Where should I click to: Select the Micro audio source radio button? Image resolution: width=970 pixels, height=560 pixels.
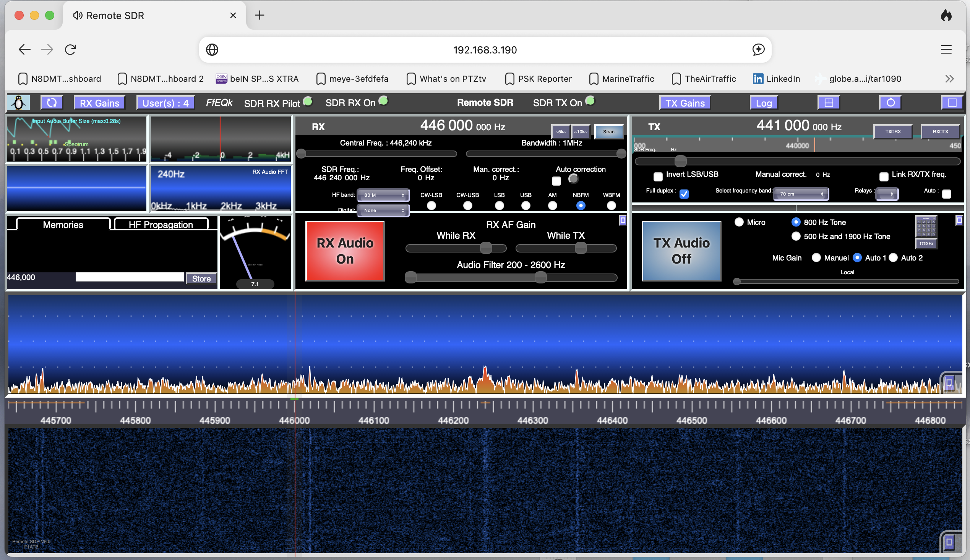[739, 222]
